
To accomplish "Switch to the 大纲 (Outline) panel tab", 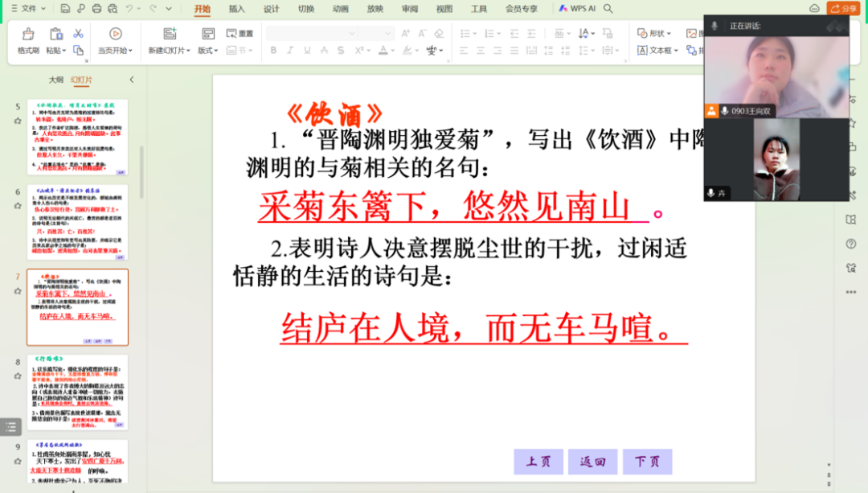I will coord(56,80).
